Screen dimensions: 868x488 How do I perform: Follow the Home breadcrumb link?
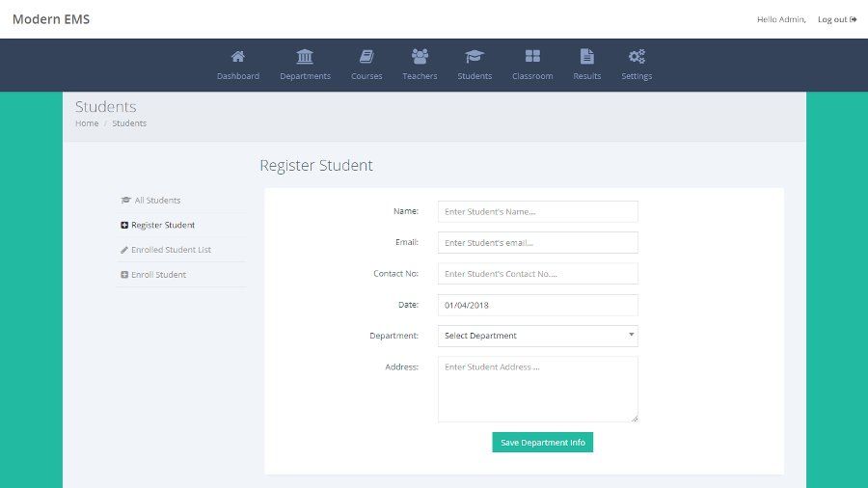tap(87, 123)
